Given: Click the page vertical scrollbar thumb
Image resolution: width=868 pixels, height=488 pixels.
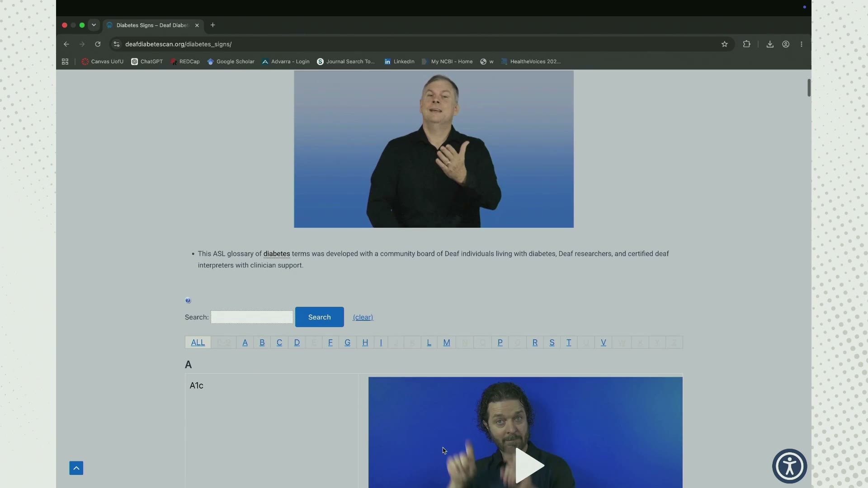Looking at the screenshot, I should pyautogui.click(x=809, y=88).
